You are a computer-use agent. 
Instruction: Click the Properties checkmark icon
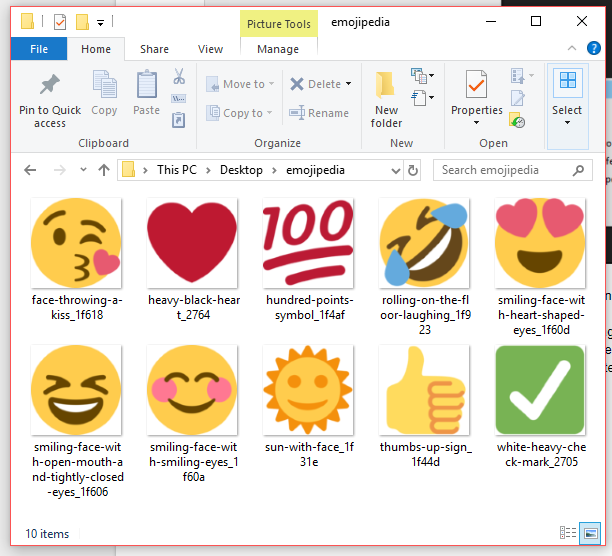[x=476, y=84]
